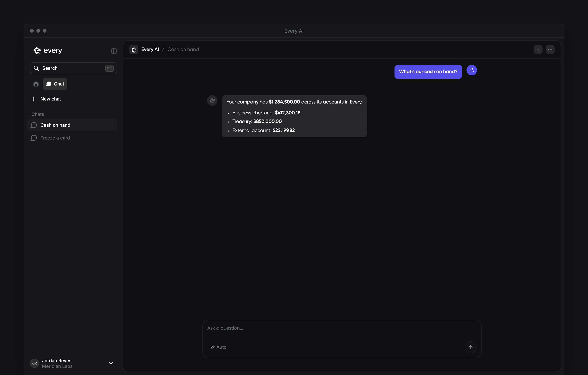588x375 pixels.
Task: Click the What's our cash on hand? message
Action: click(428, 72)
